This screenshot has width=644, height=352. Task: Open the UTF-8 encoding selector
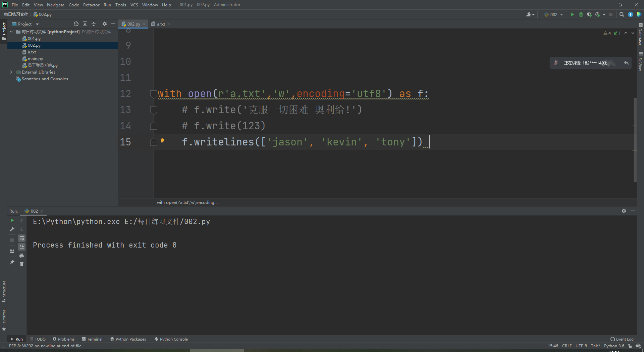pos(581,346)
